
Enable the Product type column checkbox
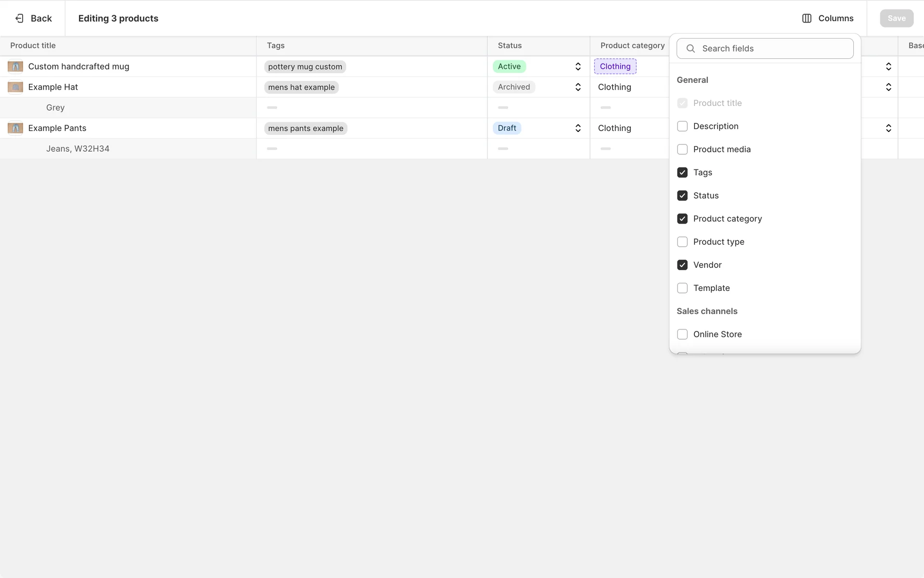682,242
